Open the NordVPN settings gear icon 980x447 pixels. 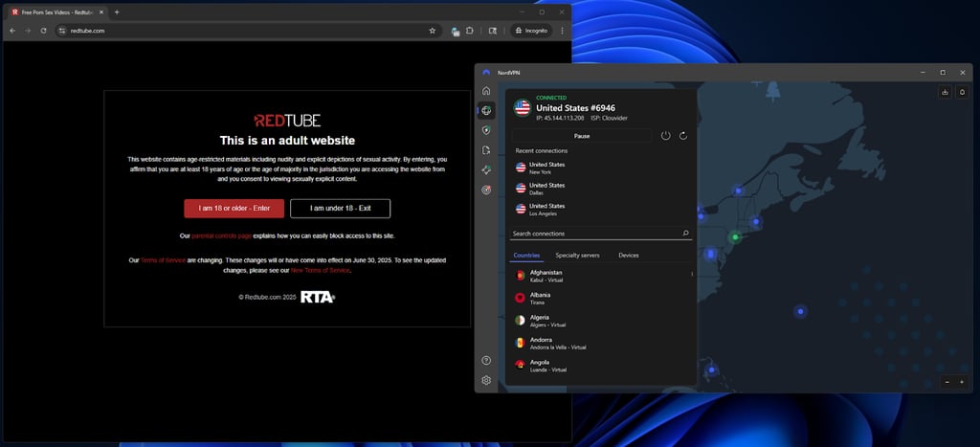click(486, 380)
